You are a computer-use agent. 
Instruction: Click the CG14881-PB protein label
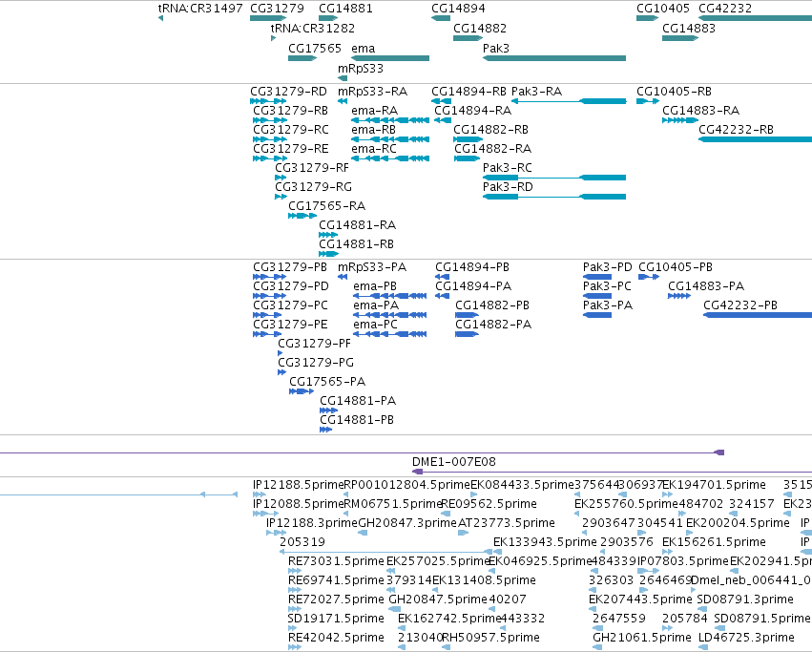[x=357, y=420]
